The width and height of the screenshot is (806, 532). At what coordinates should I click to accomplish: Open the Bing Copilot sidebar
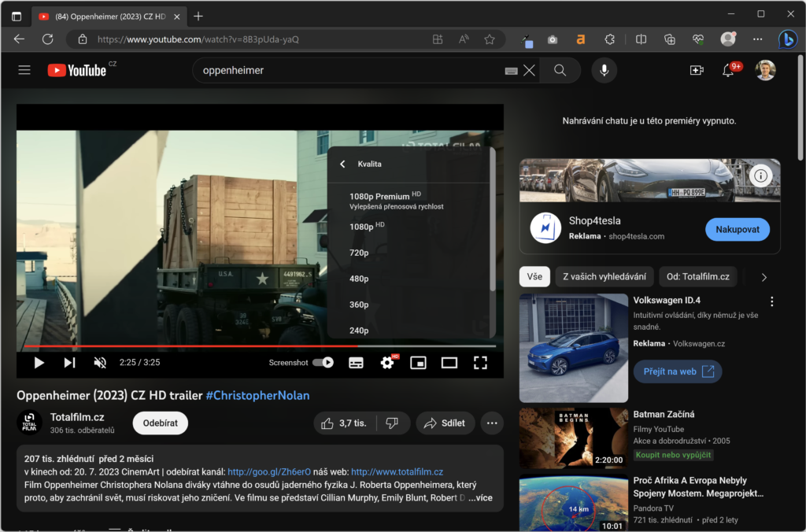click(787, 39)
